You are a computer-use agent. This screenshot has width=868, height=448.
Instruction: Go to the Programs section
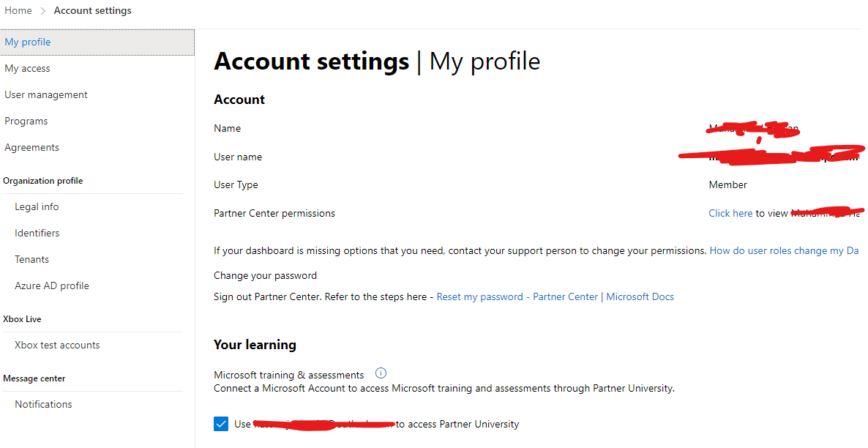coord(26,121)
